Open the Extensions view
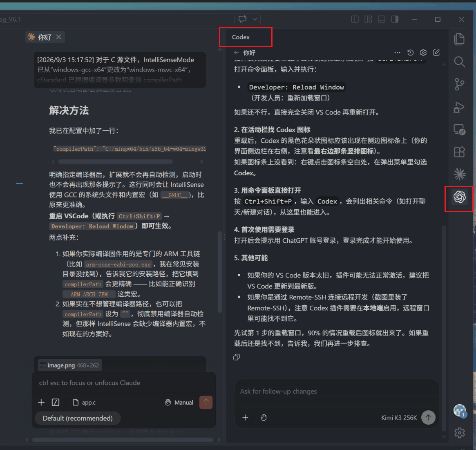 coord(459,152)
